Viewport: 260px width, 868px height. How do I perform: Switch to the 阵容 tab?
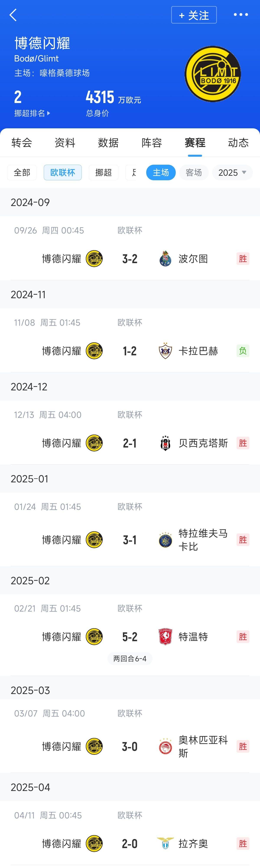point(152,143)
